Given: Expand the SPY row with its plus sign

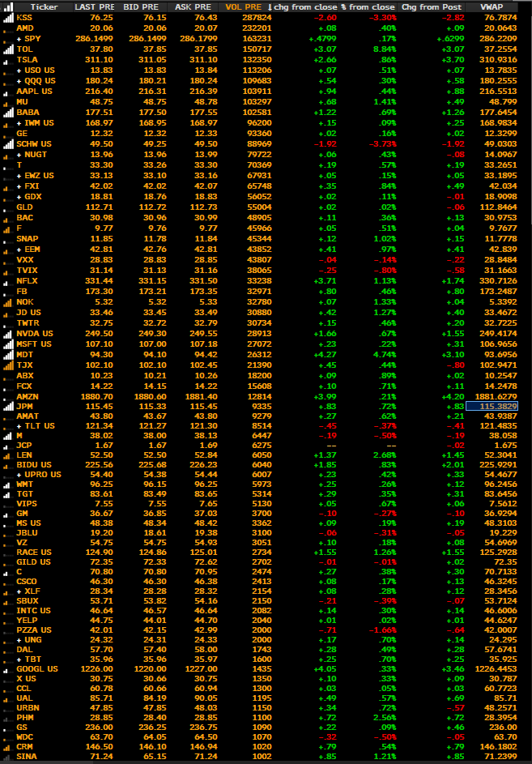Looking at the screenshot, I should (x=19, y=39).
